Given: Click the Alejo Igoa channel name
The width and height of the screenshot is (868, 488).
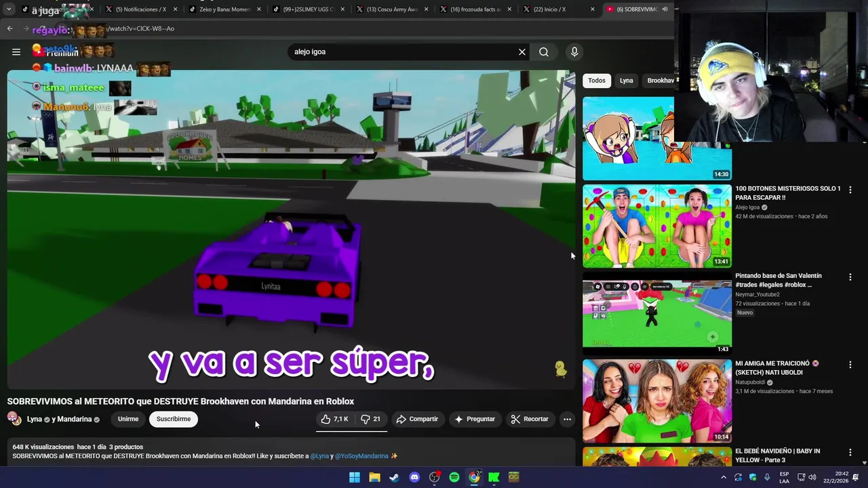Looking at the screenshot, I should pyautogui.click(x=747, y=207).
